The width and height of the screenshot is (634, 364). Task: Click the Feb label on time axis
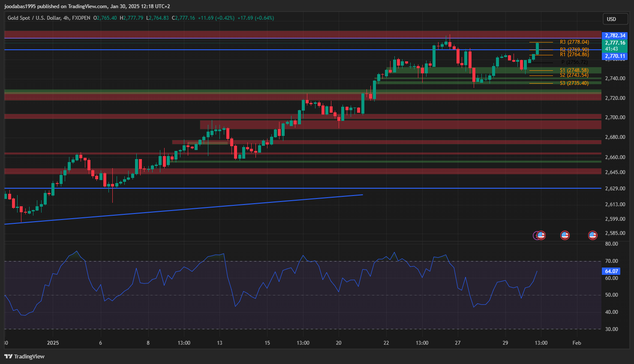[577, 343]
